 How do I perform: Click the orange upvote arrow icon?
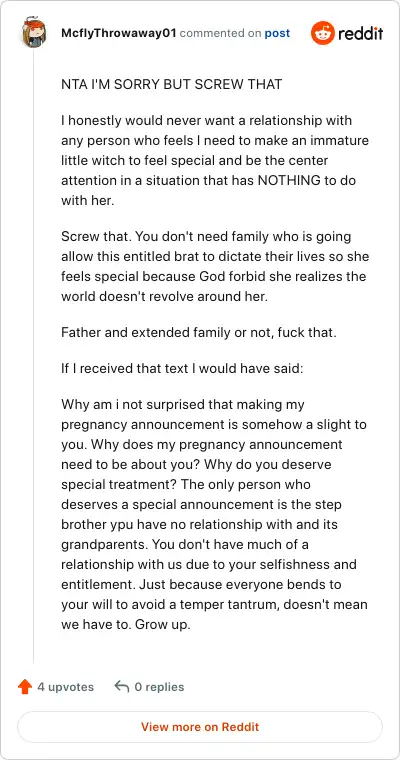click(x=25, y=687)
